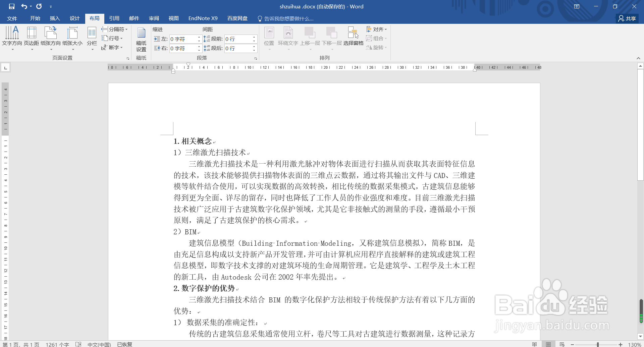This screenshot has height=347, width=644.
Task: Click the spacing after (段后) field
Action: 238,48
